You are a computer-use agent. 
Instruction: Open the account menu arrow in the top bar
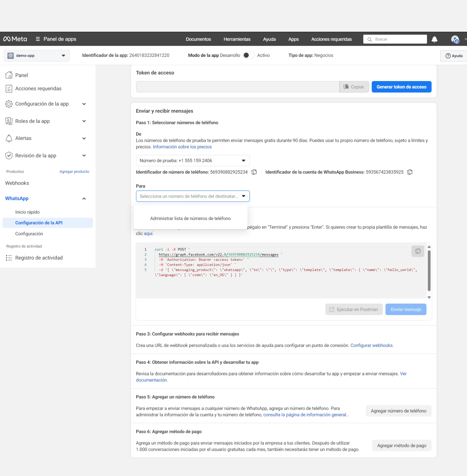coord(465,39)
